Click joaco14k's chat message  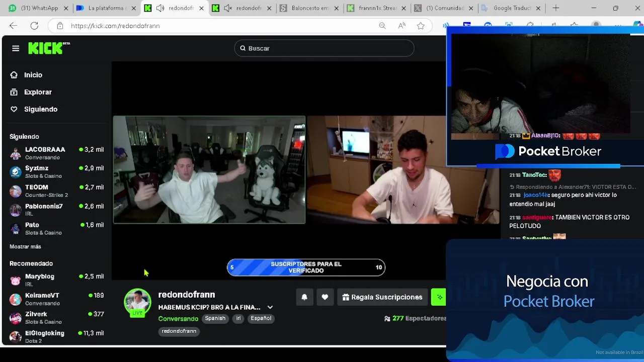[562, 199]
